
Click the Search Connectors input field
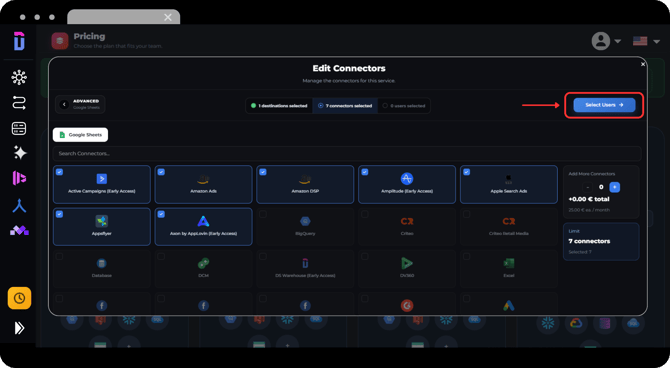point(347,153)
